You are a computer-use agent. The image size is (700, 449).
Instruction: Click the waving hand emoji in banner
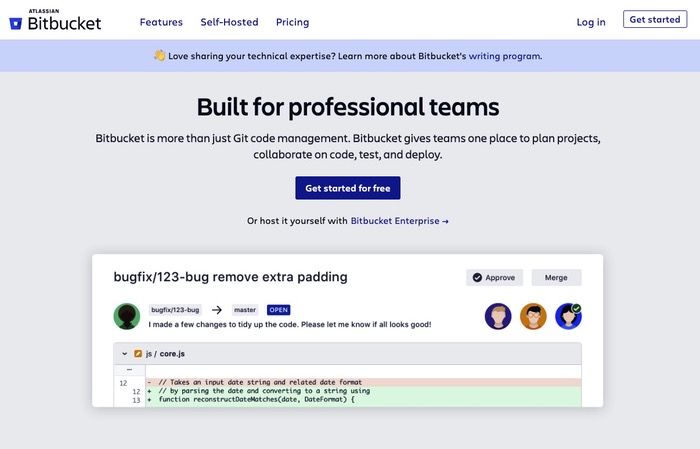pos(159,55)
